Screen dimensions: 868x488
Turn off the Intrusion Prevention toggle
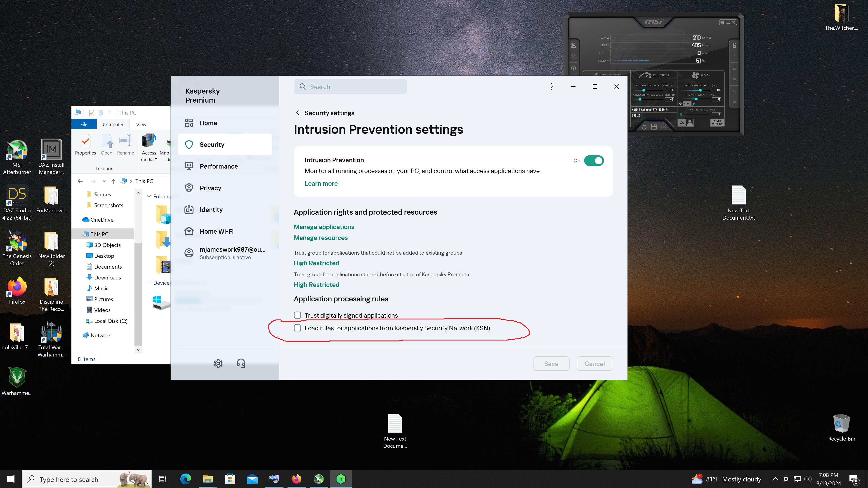(x=594, y=161)
